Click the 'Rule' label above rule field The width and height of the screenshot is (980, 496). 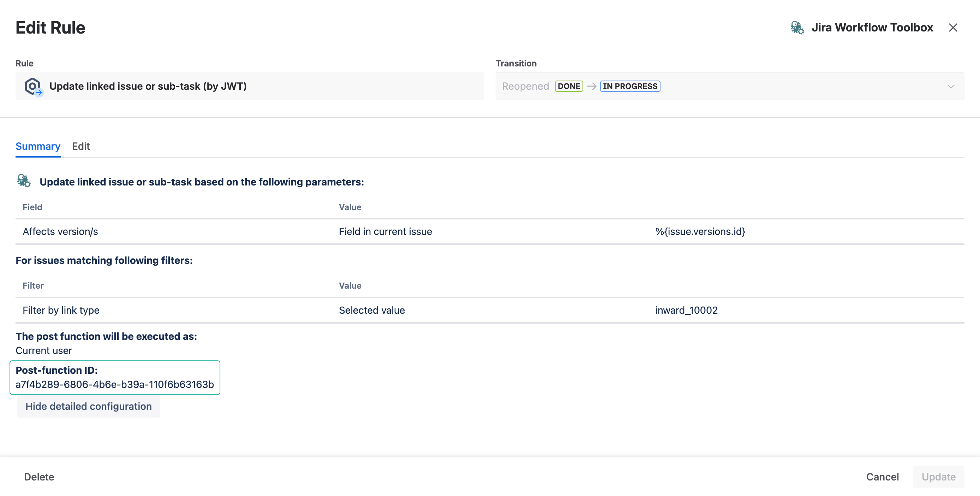pos(24,63)
